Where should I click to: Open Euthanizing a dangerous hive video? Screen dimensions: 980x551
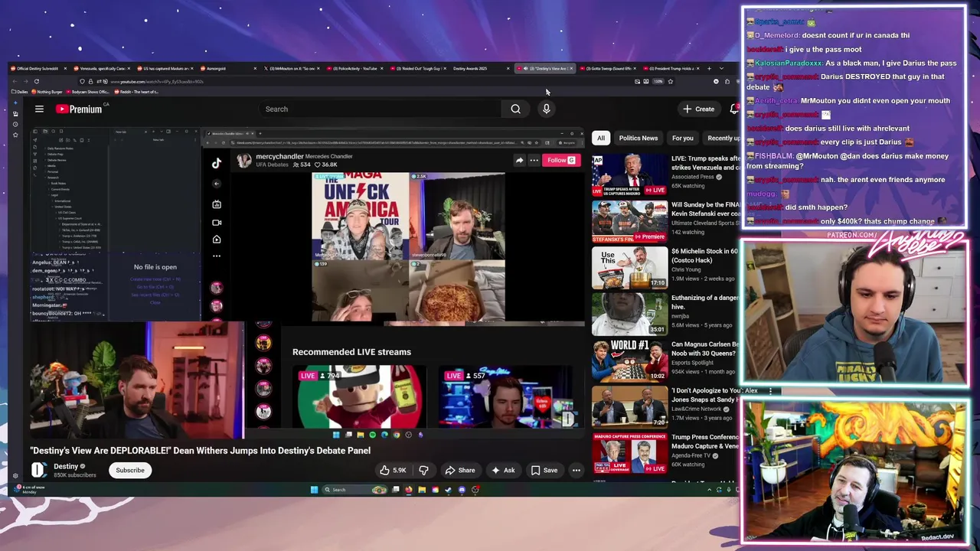pyautogui.click(x=629, y=314)
